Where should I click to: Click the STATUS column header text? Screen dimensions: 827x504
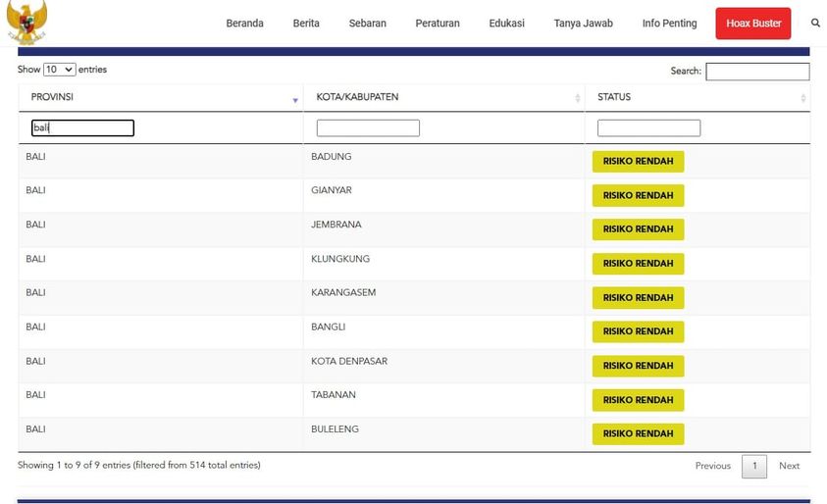click(x=614, y=97)
